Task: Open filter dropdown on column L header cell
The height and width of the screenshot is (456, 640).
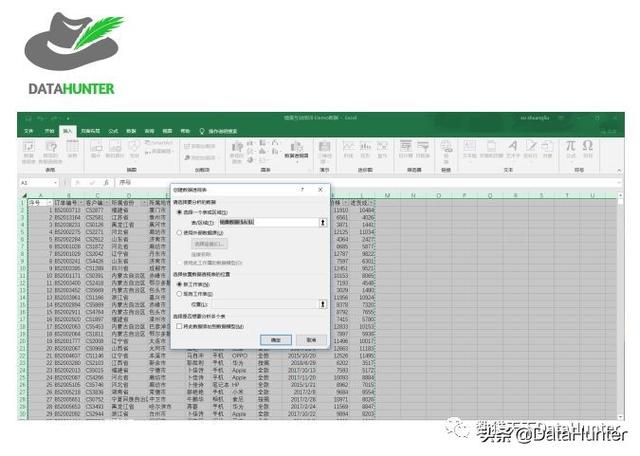Action: pos(372,203)
